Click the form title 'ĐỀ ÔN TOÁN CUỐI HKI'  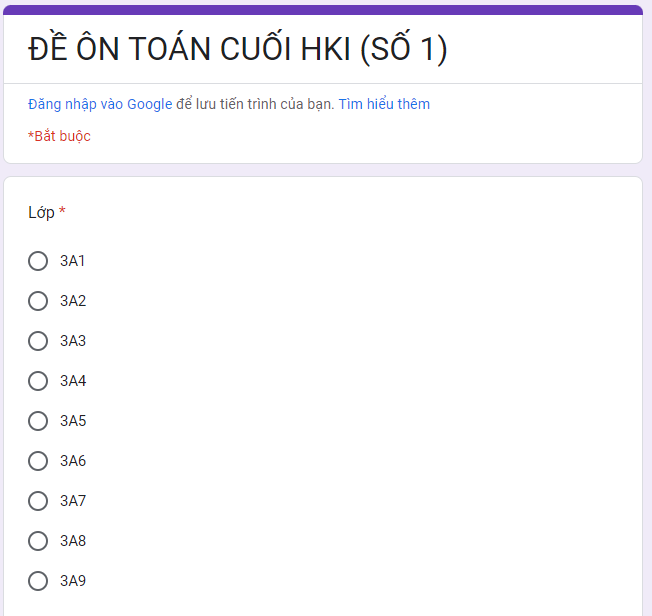237,49
